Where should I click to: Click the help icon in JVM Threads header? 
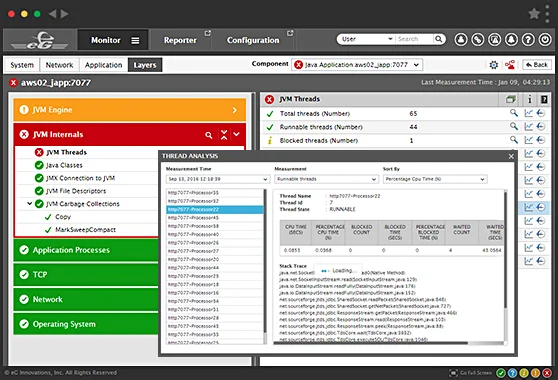544,99
